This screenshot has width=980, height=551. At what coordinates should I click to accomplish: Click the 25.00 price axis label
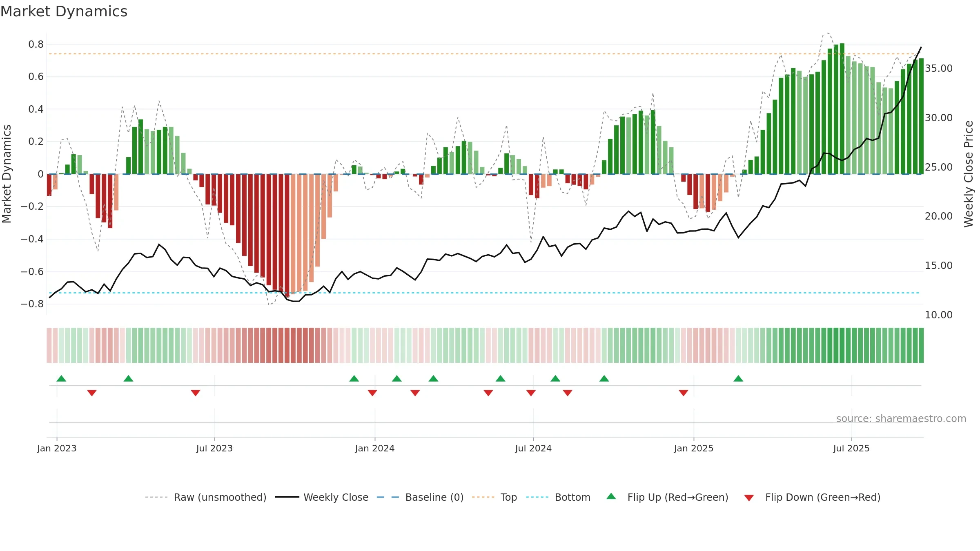pyautogui.click(x=939, y=167)
